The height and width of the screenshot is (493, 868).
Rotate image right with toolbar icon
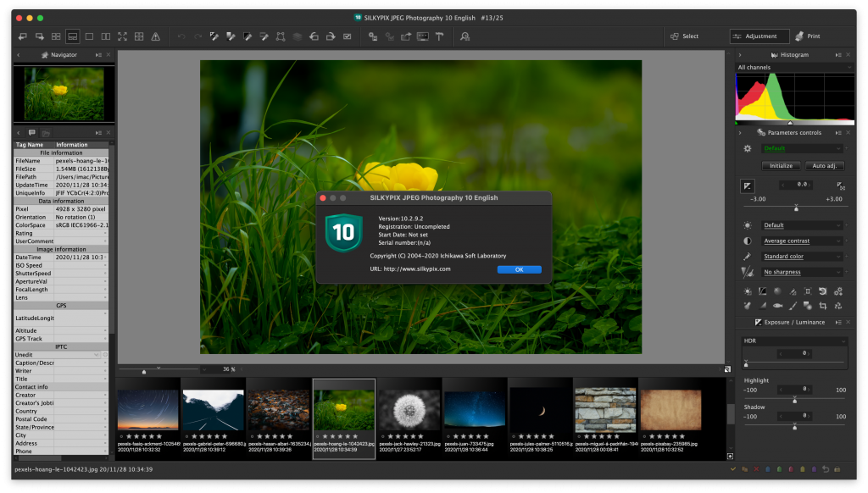pyautogui.click(x=331, y=36)
